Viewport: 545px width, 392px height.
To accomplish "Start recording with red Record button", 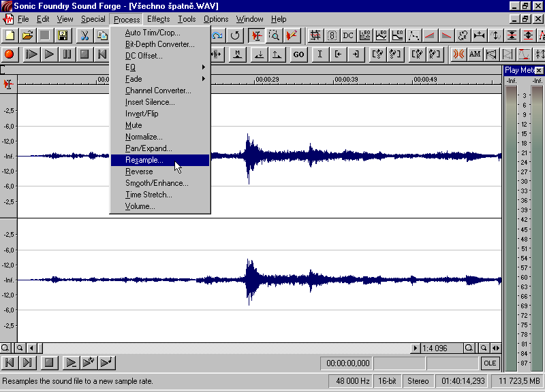I will point(10,54).
